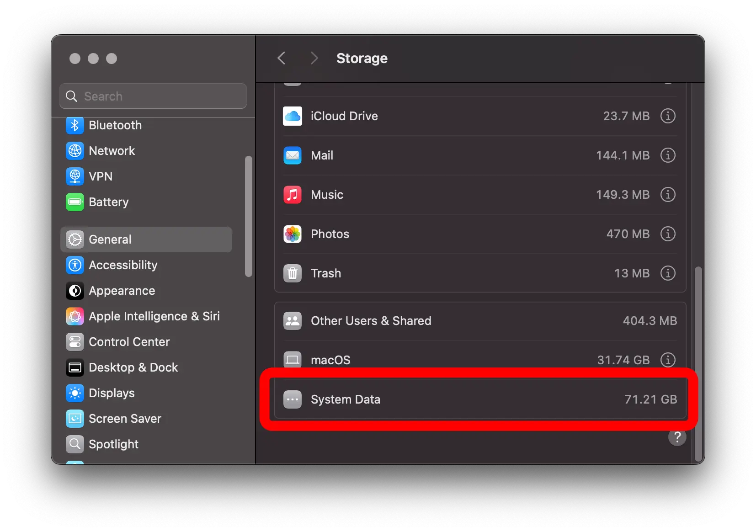Click the '404.3 MB' shared value

pos(650,321)
